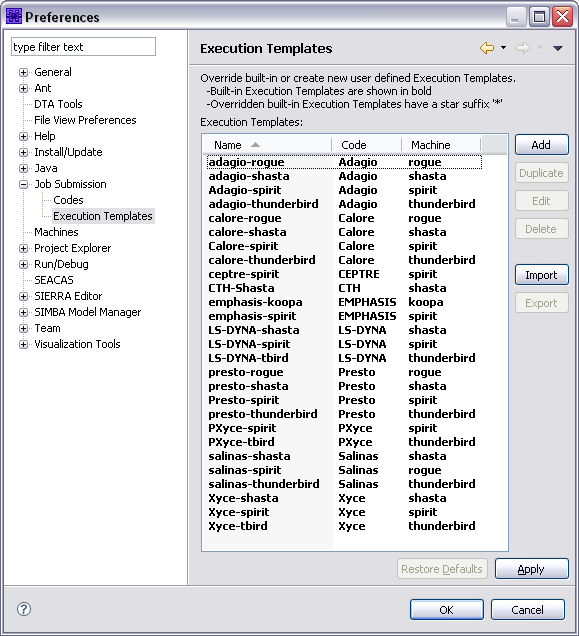Select the emphasis-koopa template row

point(344,302)
